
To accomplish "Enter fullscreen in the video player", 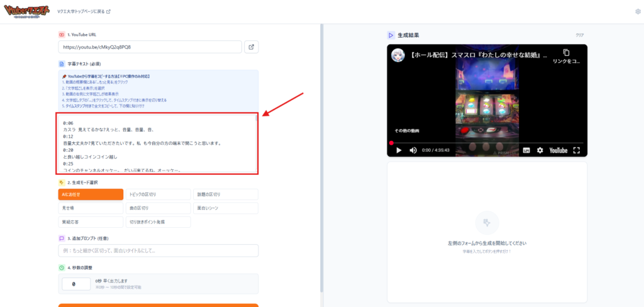I will (576, 150).
